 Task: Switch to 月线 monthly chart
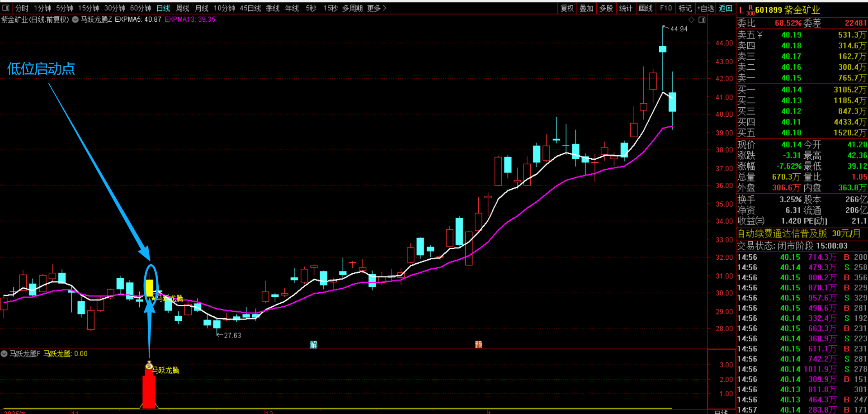coord(202,8)
